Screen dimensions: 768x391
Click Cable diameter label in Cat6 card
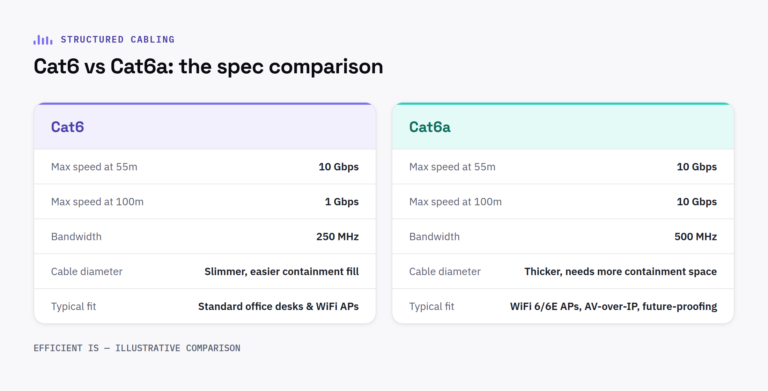click(87, 271)
